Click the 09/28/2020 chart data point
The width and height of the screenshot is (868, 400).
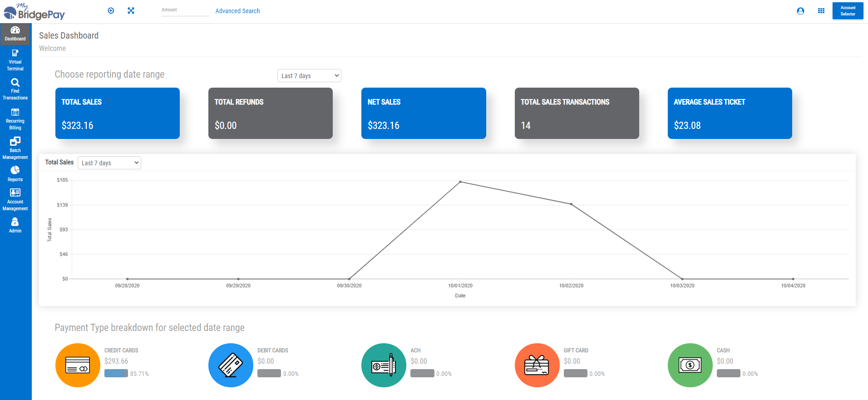[128, 279]
